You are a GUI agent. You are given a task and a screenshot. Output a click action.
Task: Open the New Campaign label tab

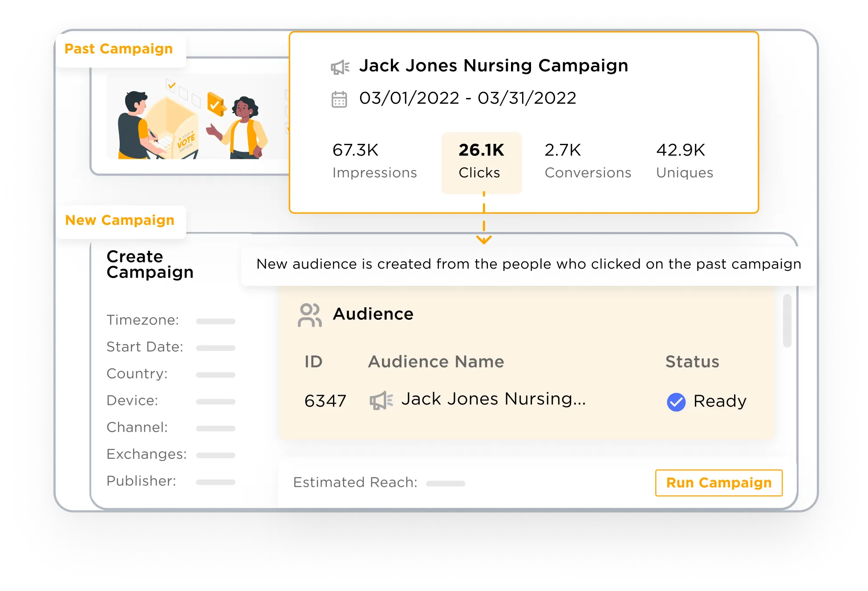(x=120, y=220)
